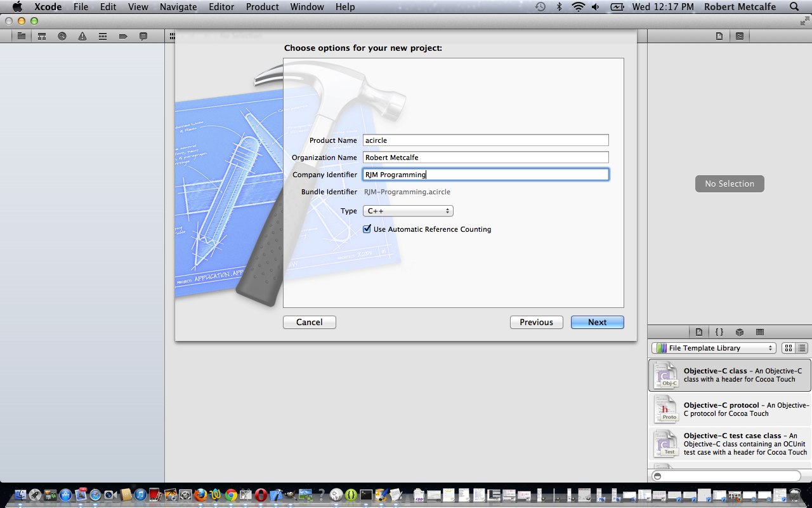Open the Navigate menu

pos(178,7)
